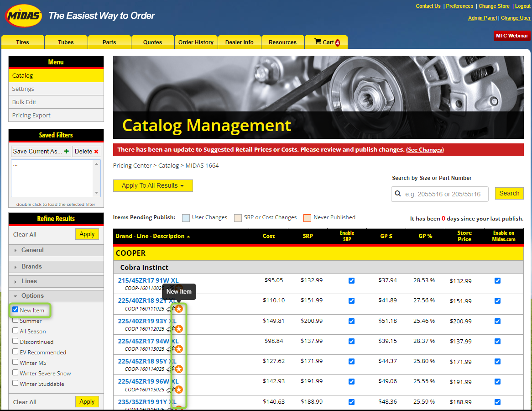The height and width of the screenshot is (411, 532).
Task: Open the Apply To All Results dropdown
Action: [x=153, y=186]
